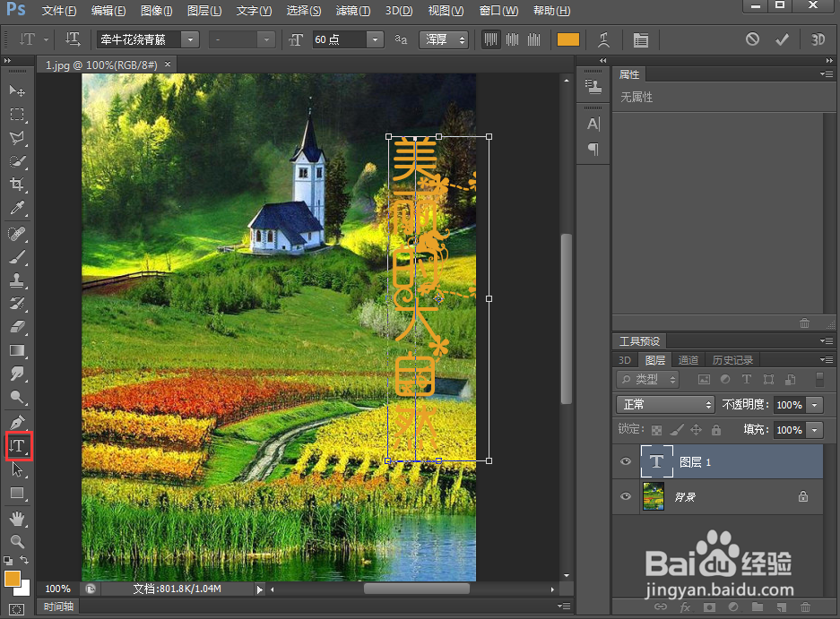Screen dimensions: 840x619
Task: Open the 图层(L) menu
Action: (204, 11)
